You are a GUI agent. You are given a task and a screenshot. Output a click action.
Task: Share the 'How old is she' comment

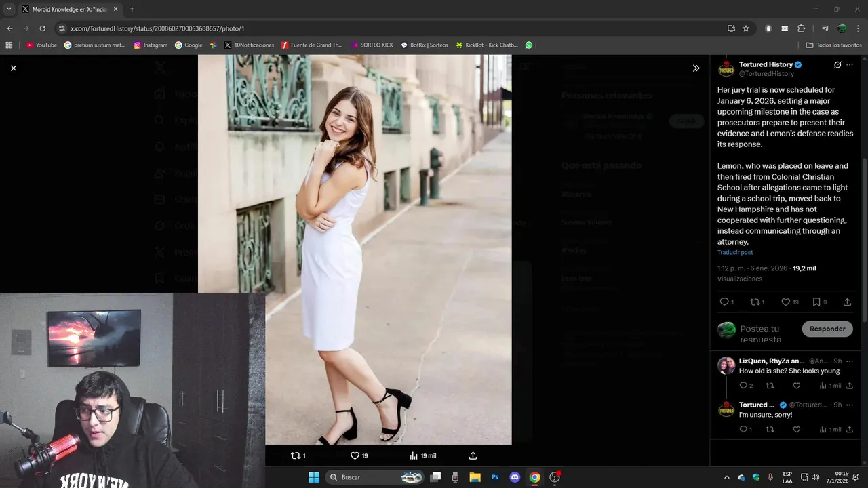(x=850, y=386)
